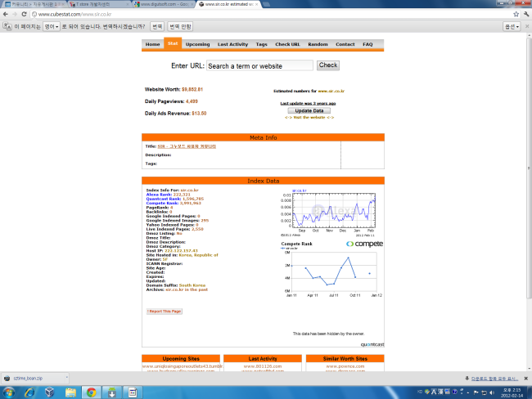Open the Meta Info title link

pyautogui.click(x=187, y=146)
